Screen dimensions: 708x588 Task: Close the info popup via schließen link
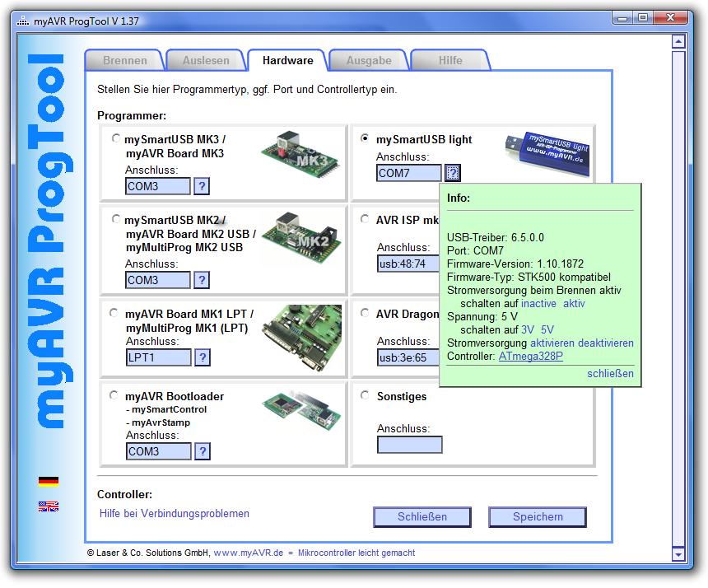pos(610,373)
